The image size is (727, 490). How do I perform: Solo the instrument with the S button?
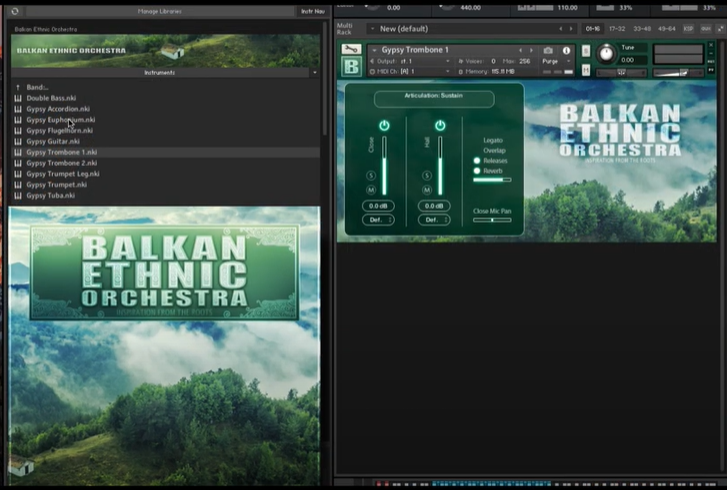pos(586,51)
